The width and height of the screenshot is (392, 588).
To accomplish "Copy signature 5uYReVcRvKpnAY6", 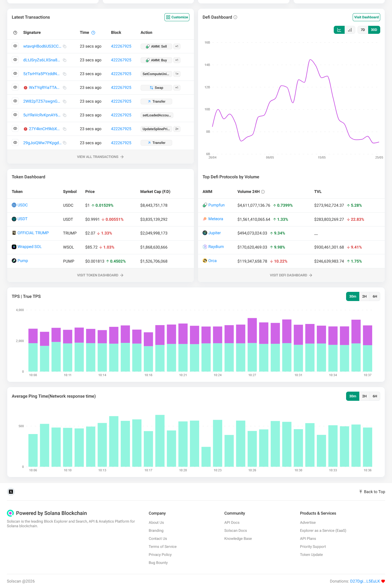I will [65, 115].
